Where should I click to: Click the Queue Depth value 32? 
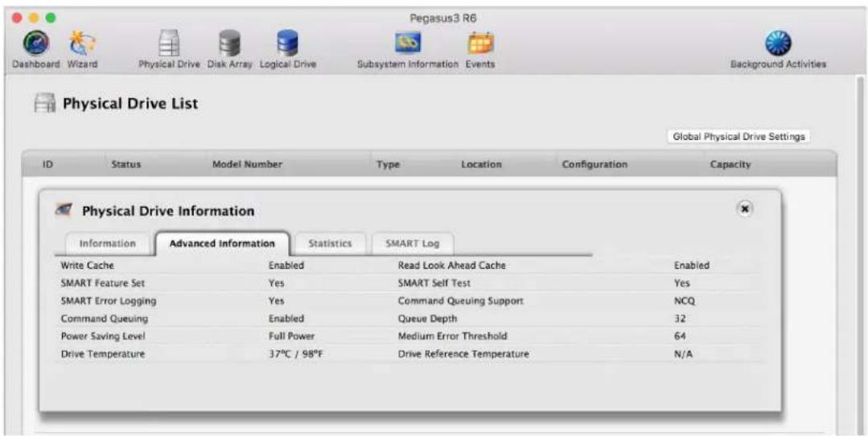point(680,319)
